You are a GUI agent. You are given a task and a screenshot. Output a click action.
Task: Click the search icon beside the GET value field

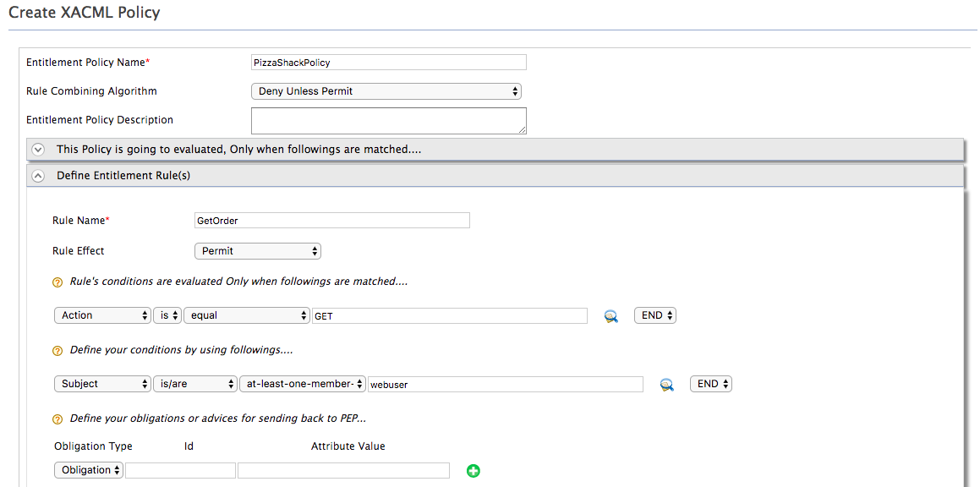[610, 315]
